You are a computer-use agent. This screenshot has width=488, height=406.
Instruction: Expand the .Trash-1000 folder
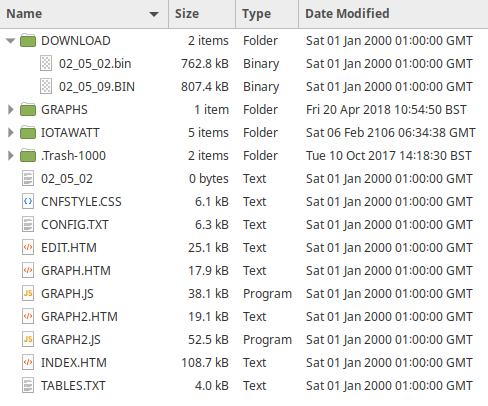tap(11, 156)
